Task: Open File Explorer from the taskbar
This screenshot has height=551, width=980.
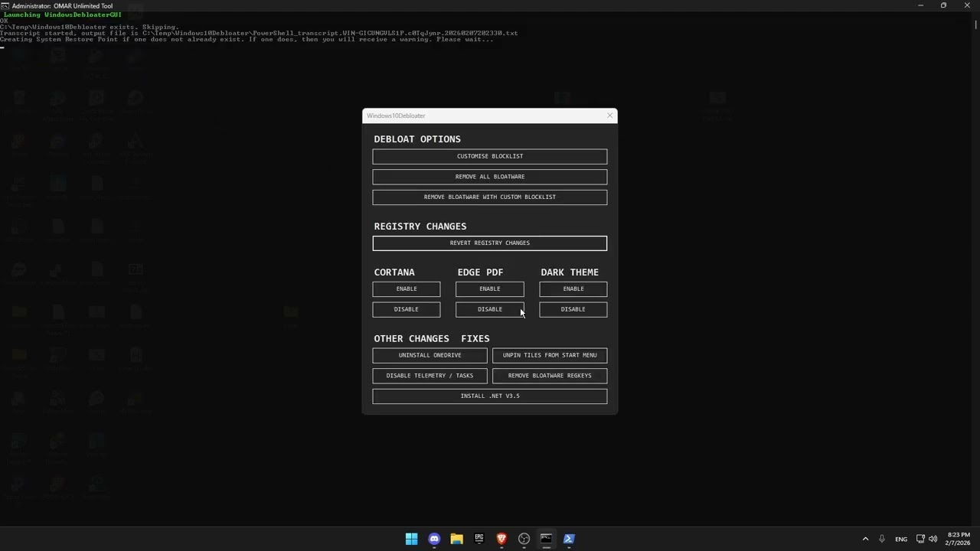Action: click(456, 539)
